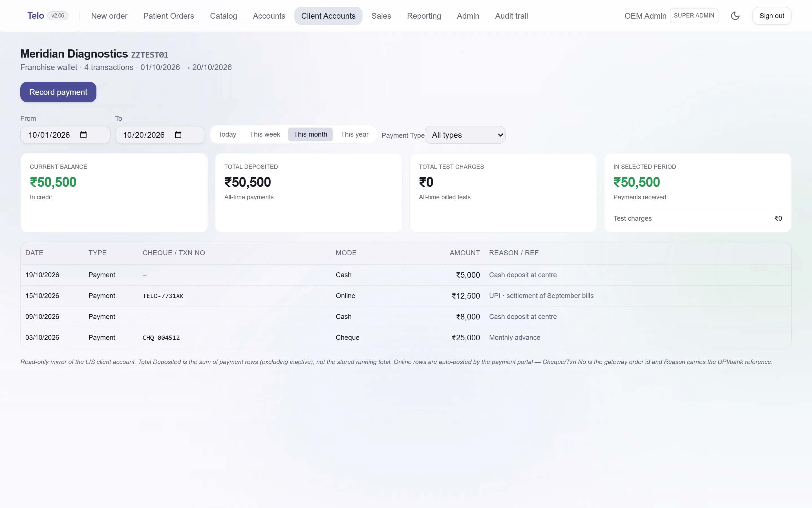Image resolution: width=812 pixels, height=508 pixels.
Task: Sign out of the account
Action: click(771, 16)
